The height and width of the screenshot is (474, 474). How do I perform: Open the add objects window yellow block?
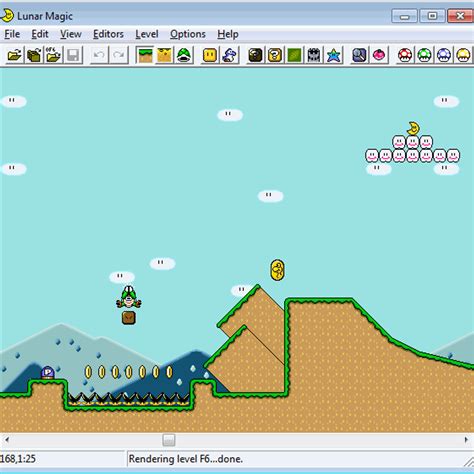[x=210, y=55]
